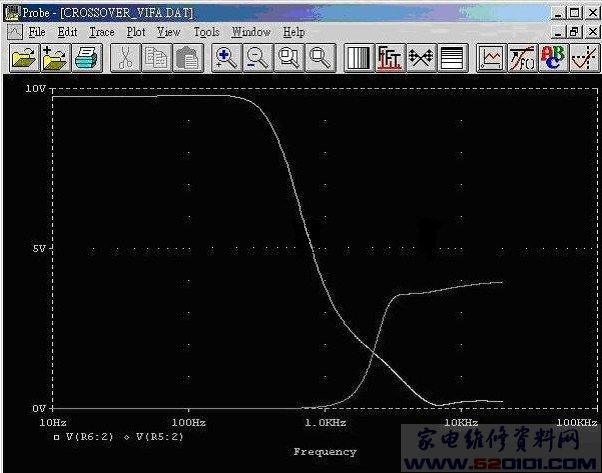The width and height of the screenshot is (602, 473).
Task: Click the Probe application icon in title bar
Action: click(12, 13)
